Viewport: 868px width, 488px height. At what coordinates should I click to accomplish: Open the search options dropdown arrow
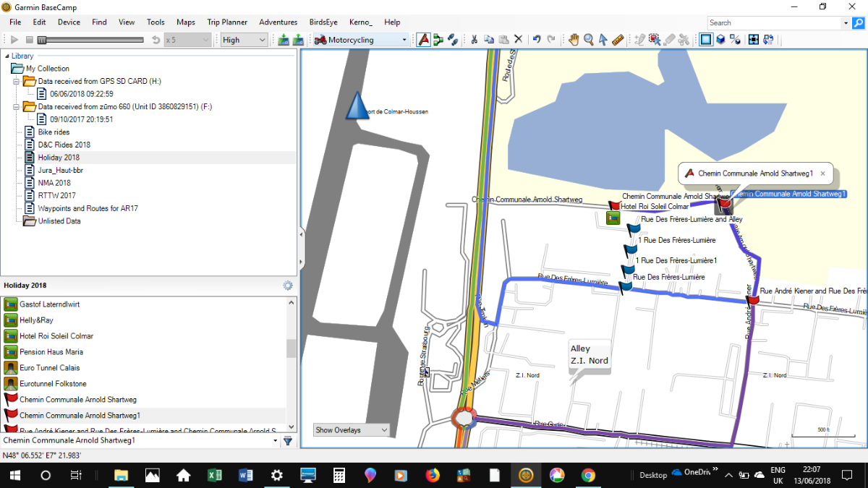tap(846, 23)
